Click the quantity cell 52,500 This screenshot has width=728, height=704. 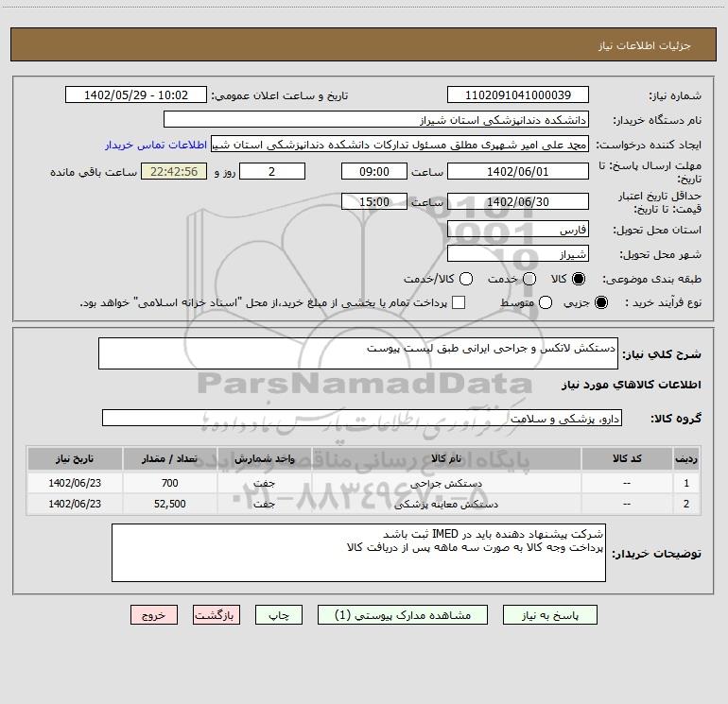[169, 504]
